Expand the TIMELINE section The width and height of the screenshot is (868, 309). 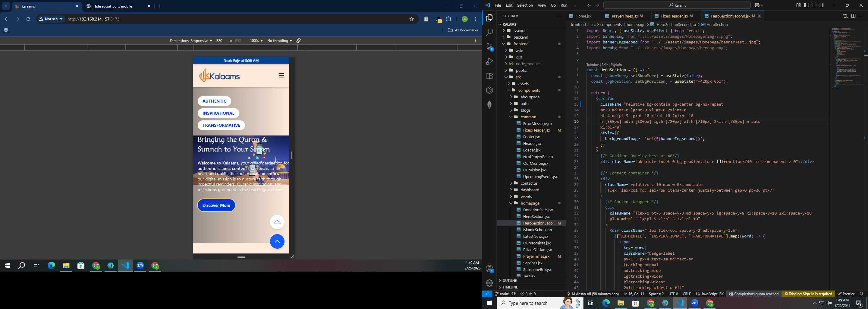(x=530, y=287)
